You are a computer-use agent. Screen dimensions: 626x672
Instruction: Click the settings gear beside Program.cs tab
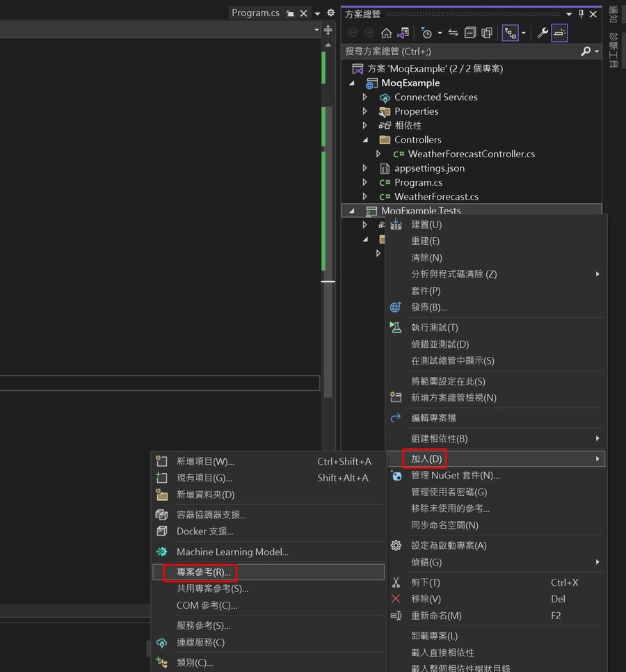pos(330,13)
